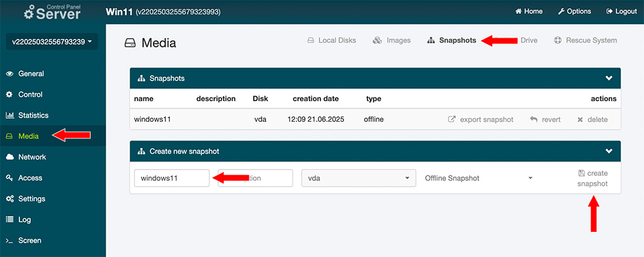Click the eye icon beside General
The height and width of the screenshot is (257, 644).
(x=10, y=74)
